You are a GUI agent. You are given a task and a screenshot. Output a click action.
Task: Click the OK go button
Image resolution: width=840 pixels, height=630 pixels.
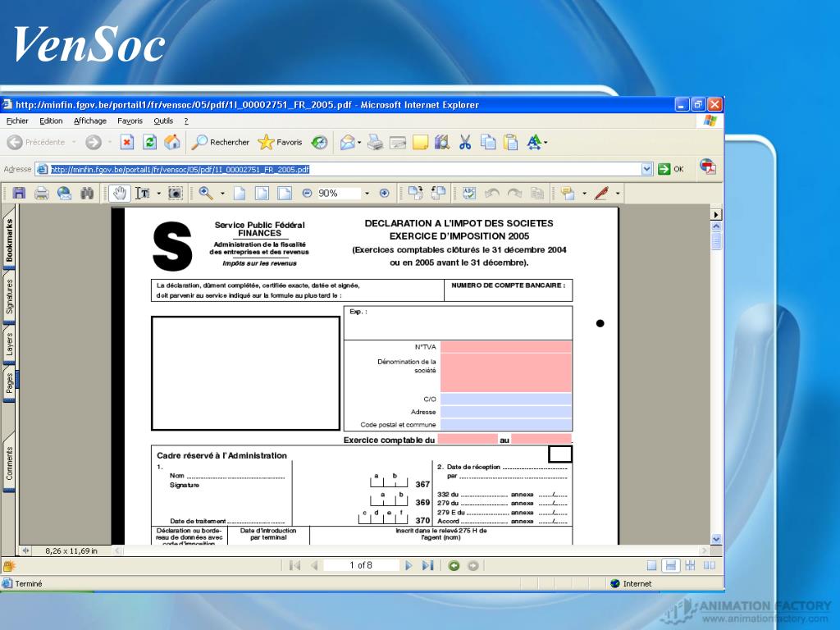pyautogui.click(x=671, y=169)
